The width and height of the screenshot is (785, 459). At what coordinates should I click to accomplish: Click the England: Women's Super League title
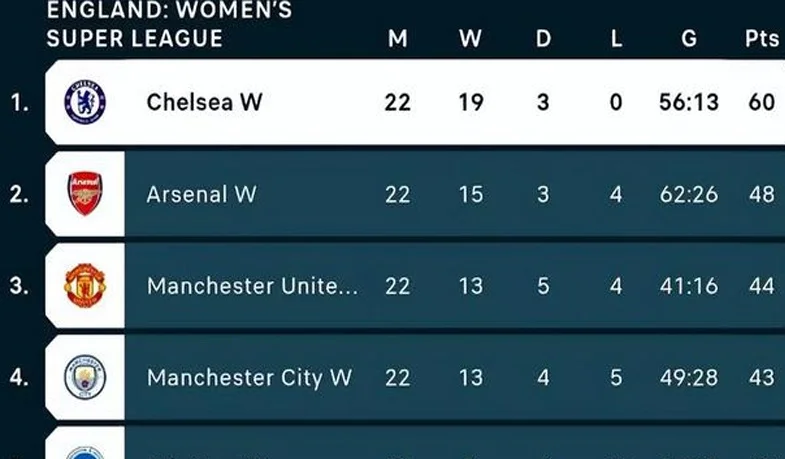coord(169,24)
